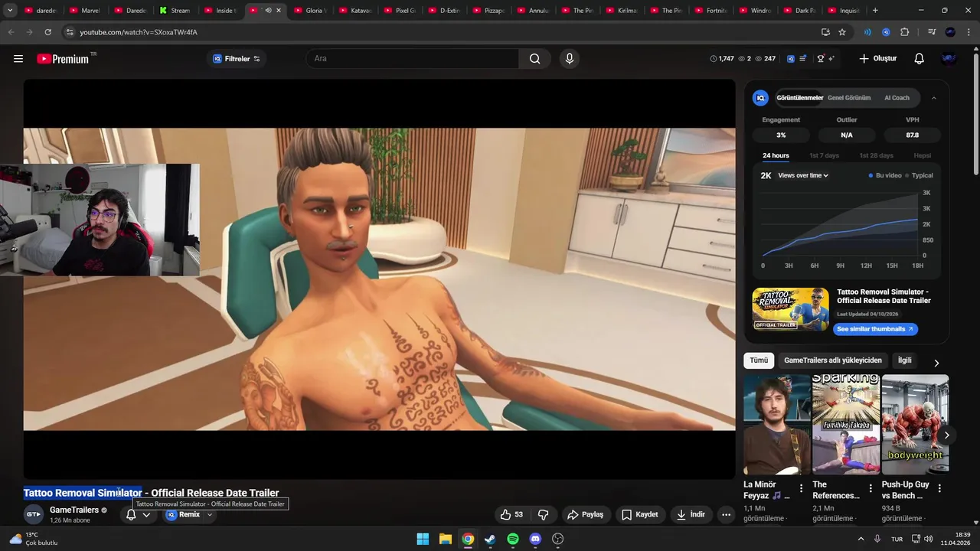Viewport: 980px width, 551px height.
Task: Open the vidIQ list icon with blue dot
Action: pos(802,59)
